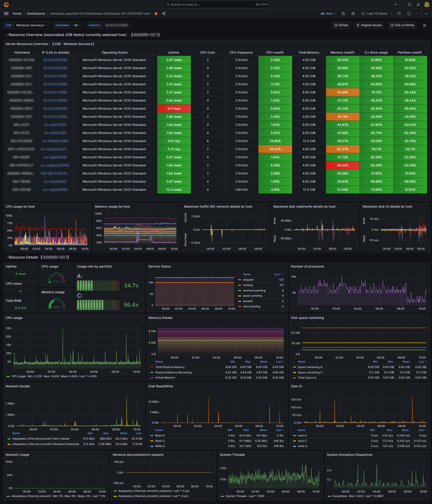Screen dimensions: 432x504
Task: Toggle running series in Service Status legend
Action: 247,285
